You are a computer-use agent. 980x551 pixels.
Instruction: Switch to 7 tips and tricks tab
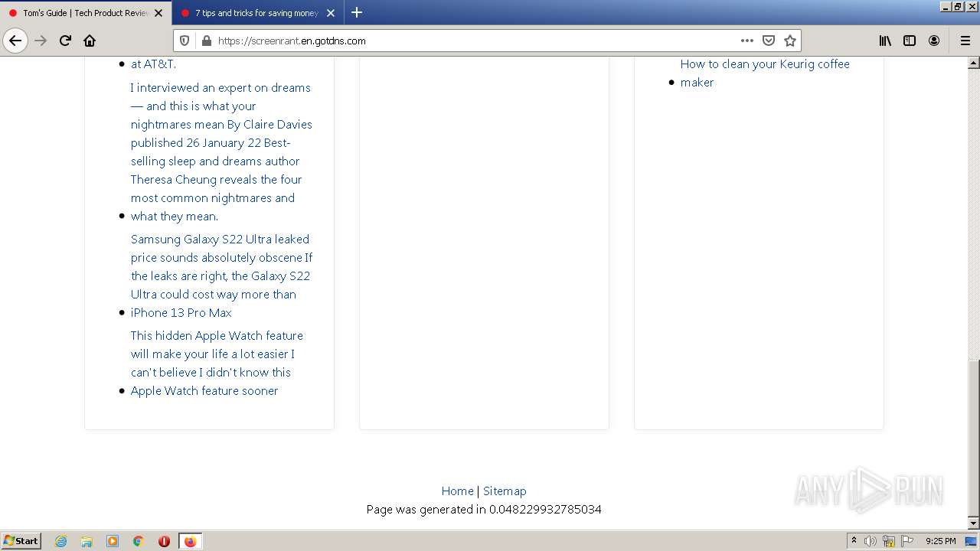pyautogui.click(x=258, y=13)
